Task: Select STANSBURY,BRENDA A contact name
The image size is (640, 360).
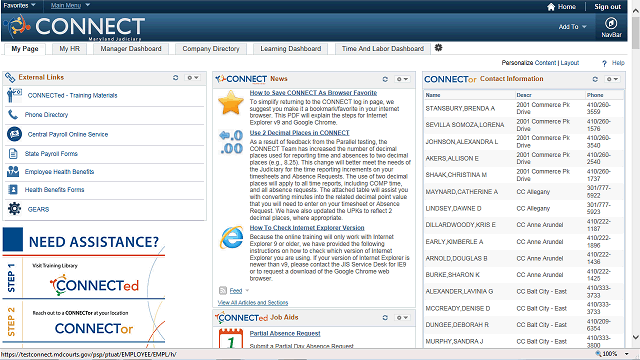Action: (x=460, y=109)
